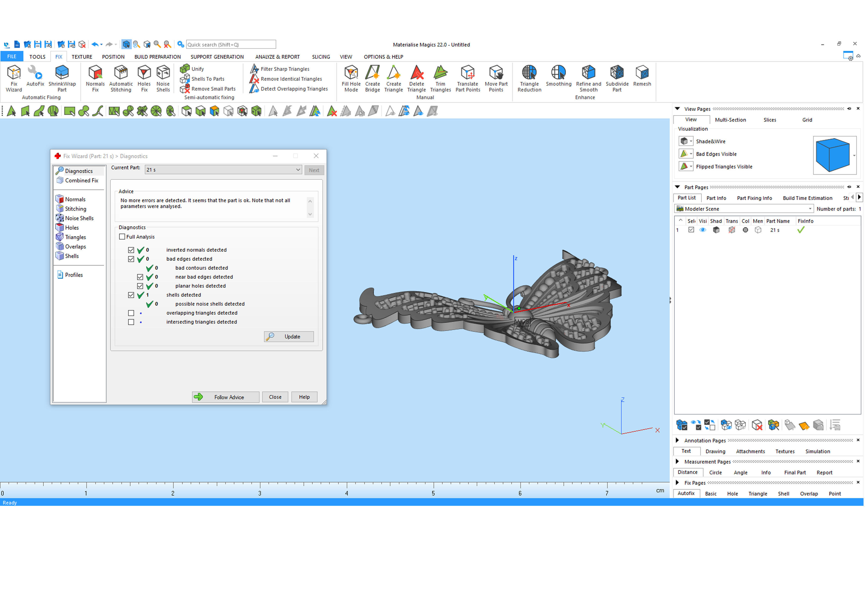The image size is (868, 614).
Task: Open Help in the Fix Wizard
Action: click(304, 397)
